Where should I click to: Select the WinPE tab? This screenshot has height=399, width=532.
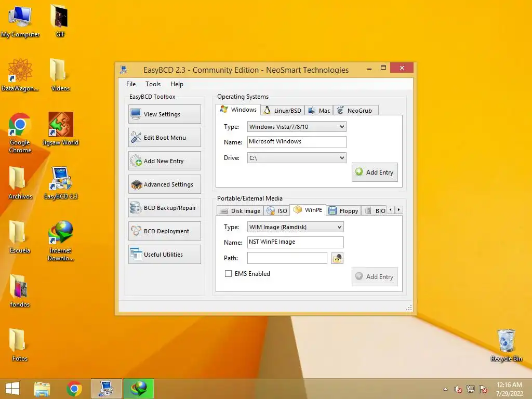(x=308, y=210)
